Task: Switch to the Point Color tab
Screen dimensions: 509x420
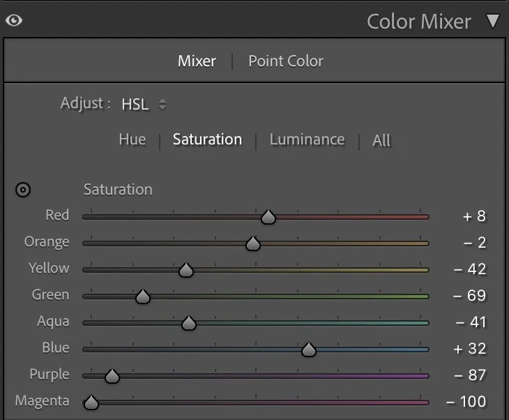Action: pyautogui.click(x=286, y=61)
